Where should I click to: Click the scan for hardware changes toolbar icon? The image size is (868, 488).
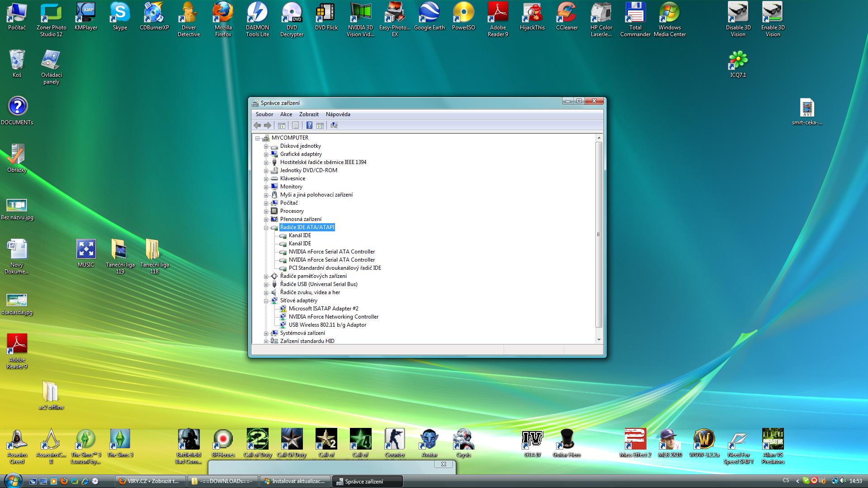point(334,126)
